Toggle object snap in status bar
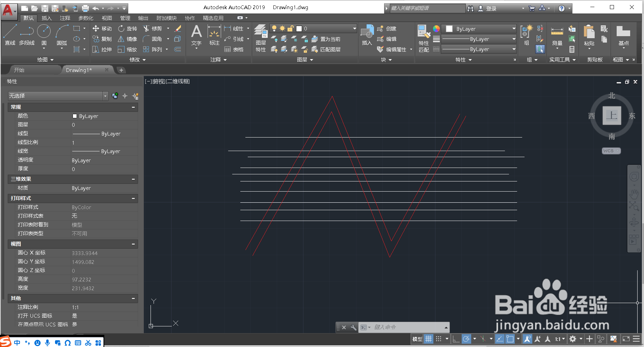Viewport: 644px width, 347px height. point(510,339)
